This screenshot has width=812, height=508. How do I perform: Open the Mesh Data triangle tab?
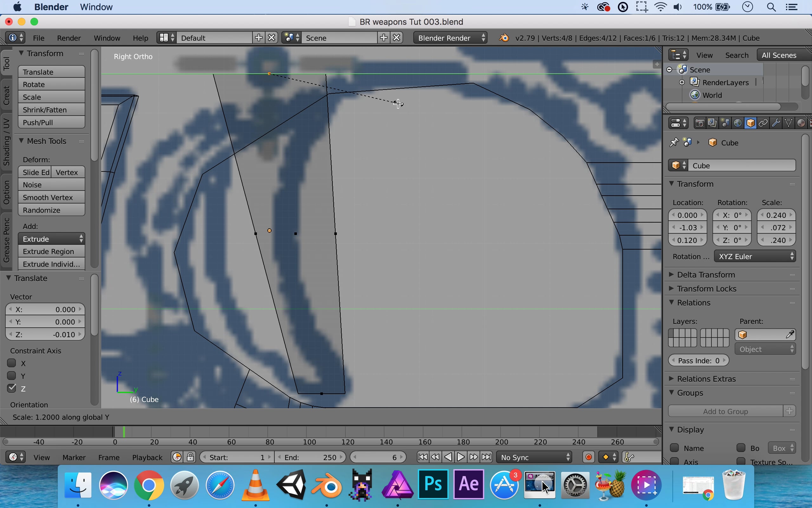(x=789, y=123)
